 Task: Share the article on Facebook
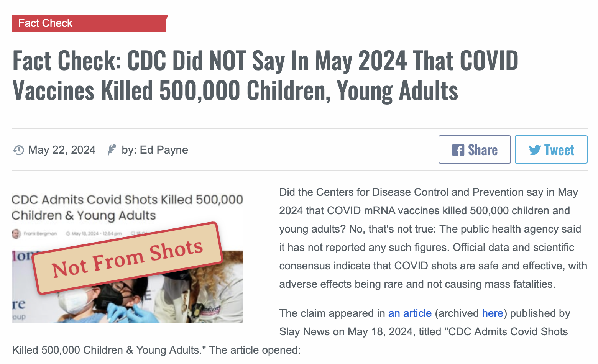pos(475,149)
